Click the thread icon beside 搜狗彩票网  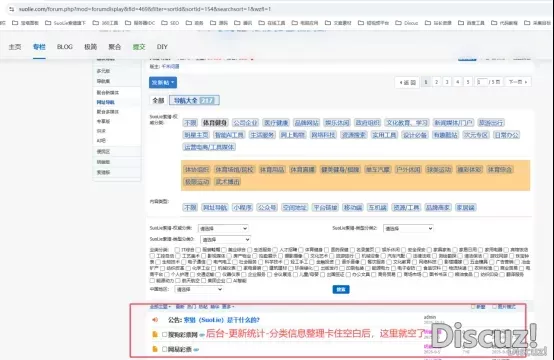point(155,334)
